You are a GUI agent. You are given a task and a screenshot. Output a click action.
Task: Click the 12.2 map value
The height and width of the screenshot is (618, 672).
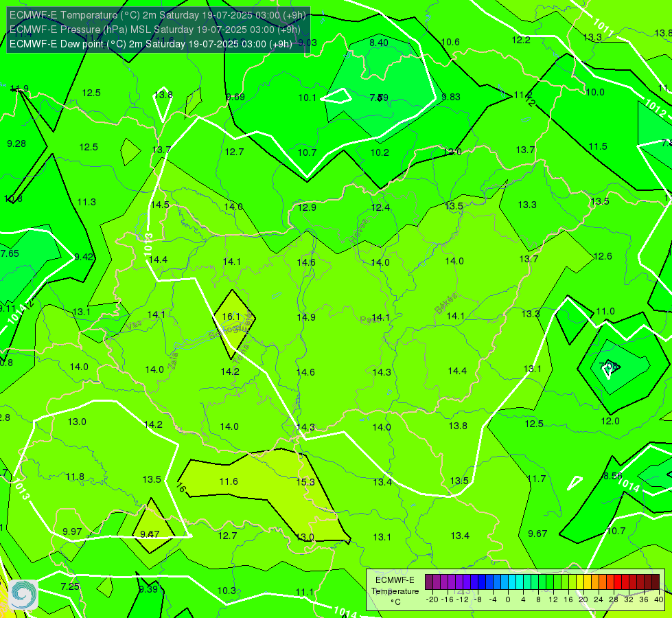click(x=521, y=40)
